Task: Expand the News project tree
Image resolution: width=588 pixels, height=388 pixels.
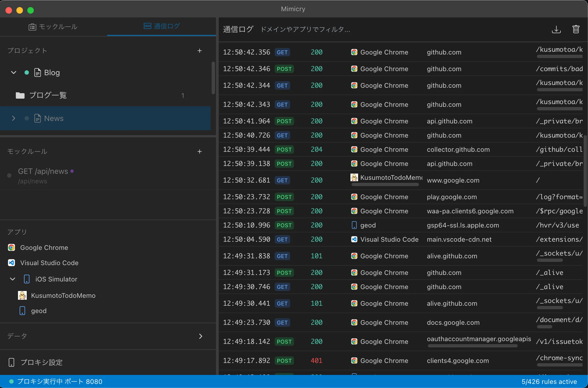Action: 13,118
